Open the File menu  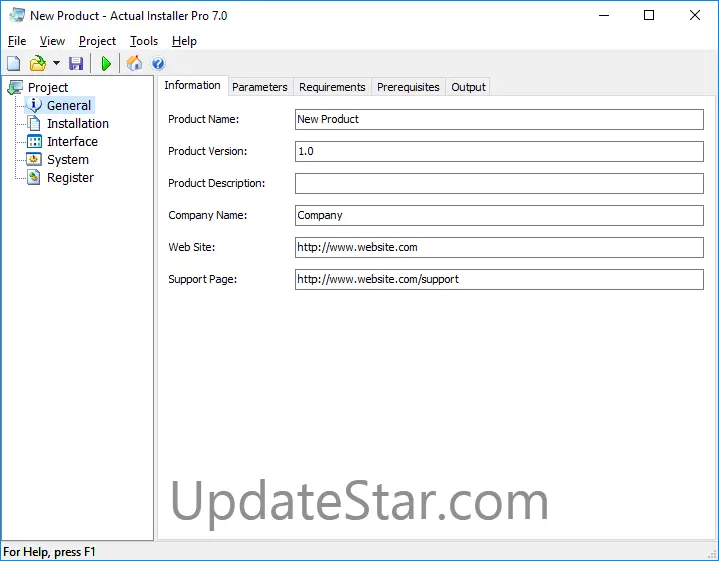coord(17,41)
